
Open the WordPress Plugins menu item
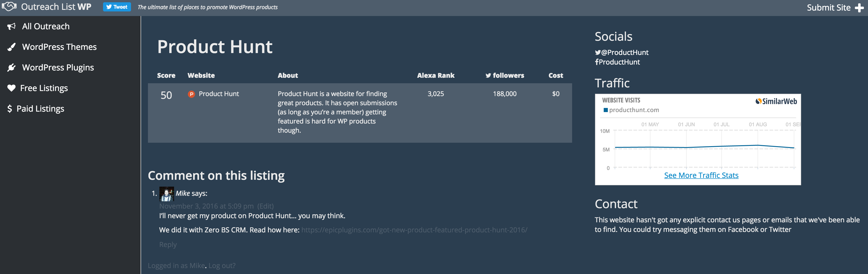point(58,68)
